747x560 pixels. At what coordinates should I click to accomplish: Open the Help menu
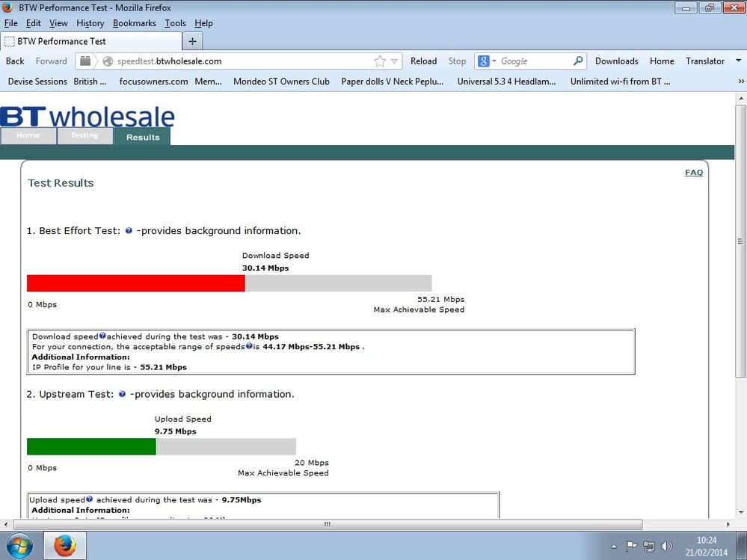point(203,23)
